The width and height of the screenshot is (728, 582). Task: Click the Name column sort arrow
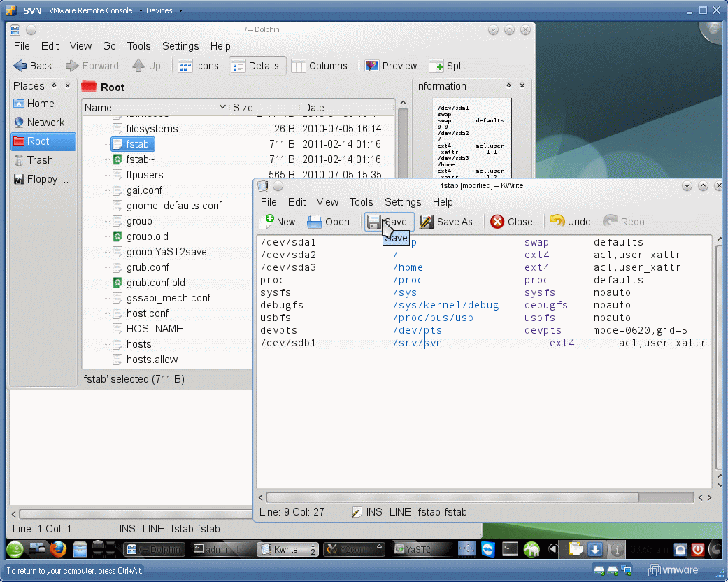click(x=222, y=107)
